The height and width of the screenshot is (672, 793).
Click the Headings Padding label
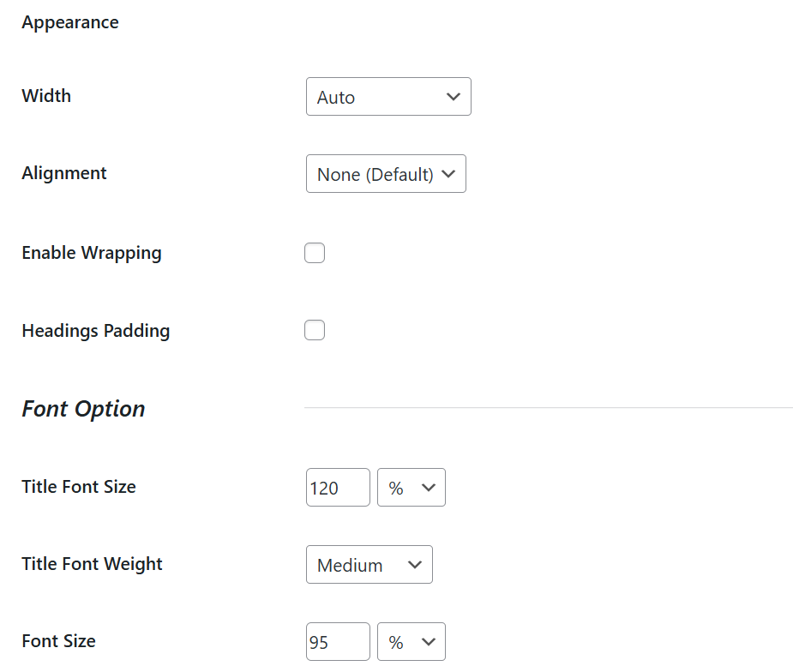click(x=95, y=331)
